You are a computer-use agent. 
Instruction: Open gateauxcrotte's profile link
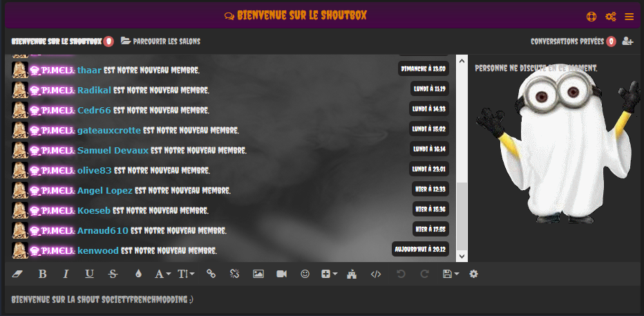pos(109,131)
